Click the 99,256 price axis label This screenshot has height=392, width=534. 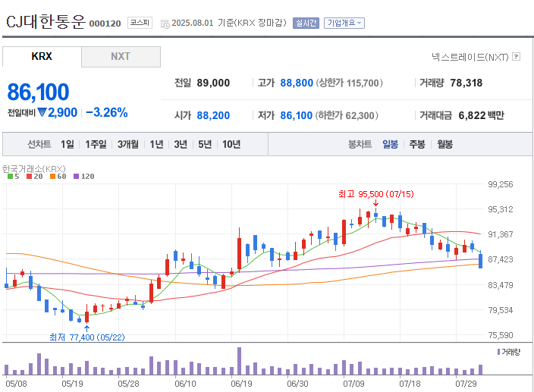point(501,184)
